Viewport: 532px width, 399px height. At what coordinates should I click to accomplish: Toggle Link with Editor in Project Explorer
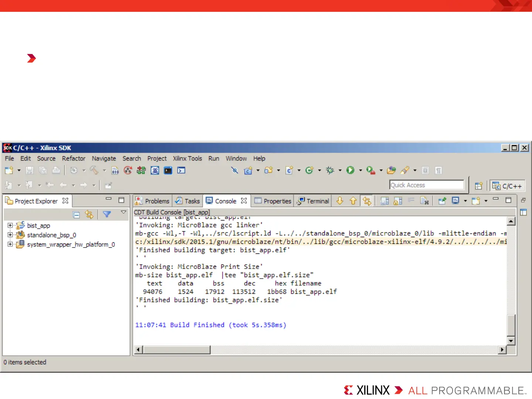tap(89, 215)
